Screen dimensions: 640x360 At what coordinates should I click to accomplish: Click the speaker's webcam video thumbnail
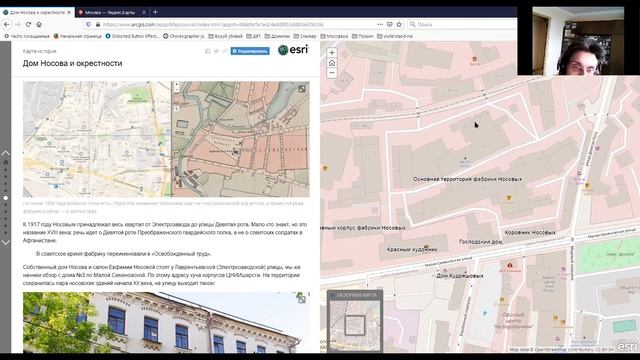tap(578, 41)
